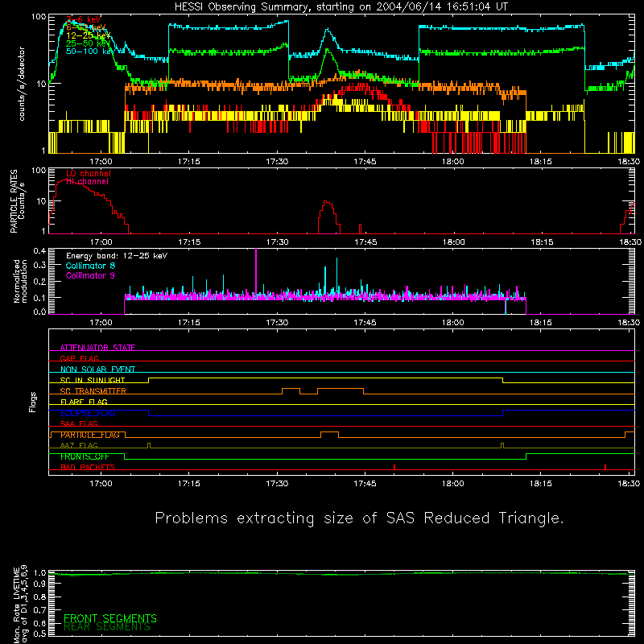Click the REAR SEGMENTS legend label
Viewport: 644px width, 644px height.
point(107,627)
